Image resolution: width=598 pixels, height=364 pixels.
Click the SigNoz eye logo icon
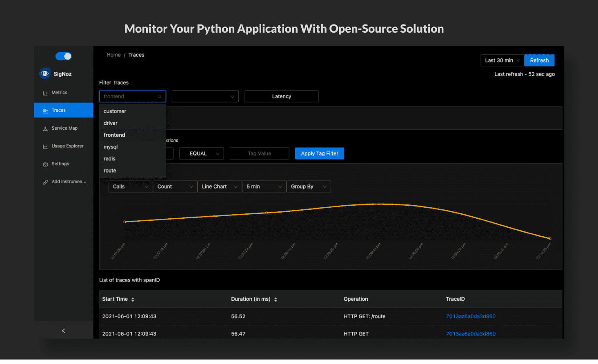pyautogui.click(x=45, y=73)
